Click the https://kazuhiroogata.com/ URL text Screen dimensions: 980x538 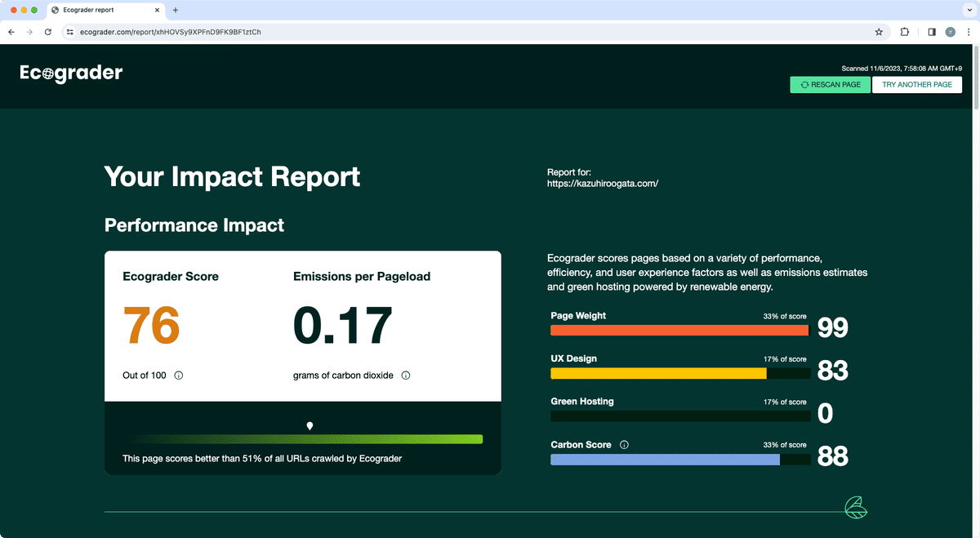pyautogui.click(x=603, y=184)
